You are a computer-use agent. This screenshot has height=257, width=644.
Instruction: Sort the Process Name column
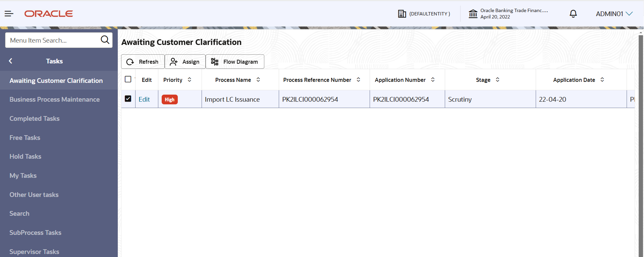(258, 80)
